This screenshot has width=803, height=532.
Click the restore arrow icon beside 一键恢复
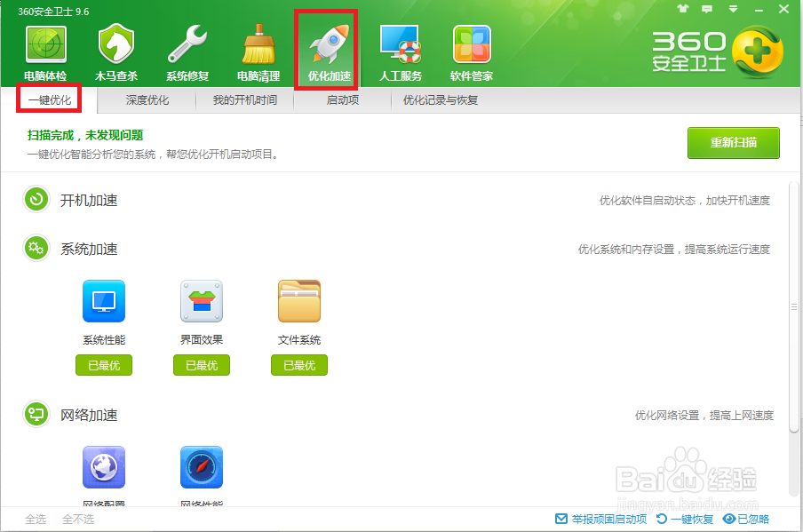click(x=662, y=519)
